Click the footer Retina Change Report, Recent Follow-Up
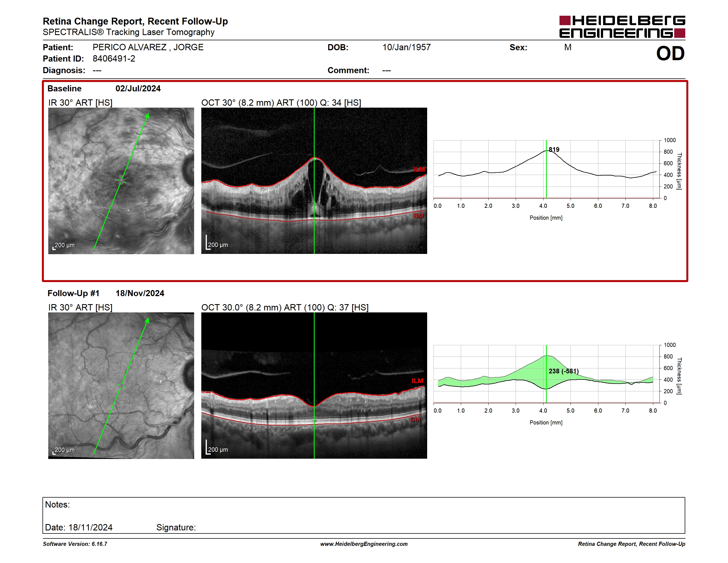This screenshot has width=728, height=563. point(631,544)
